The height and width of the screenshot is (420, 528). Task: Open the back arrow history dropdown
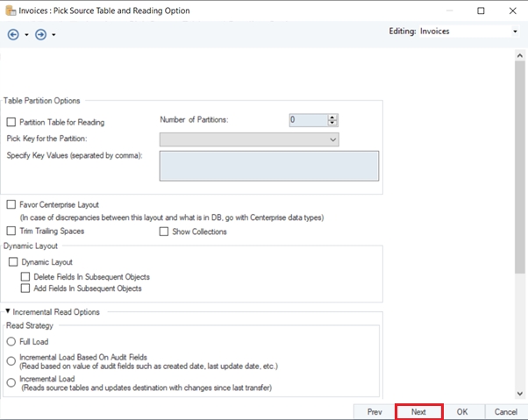pos(26,35)
